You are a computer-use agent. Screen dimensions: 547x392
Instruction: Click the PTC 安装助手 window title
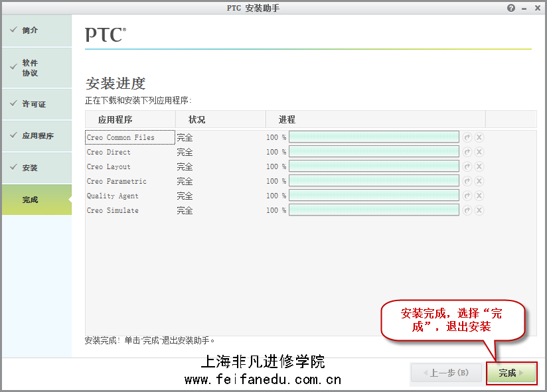(x=253, y=8)
